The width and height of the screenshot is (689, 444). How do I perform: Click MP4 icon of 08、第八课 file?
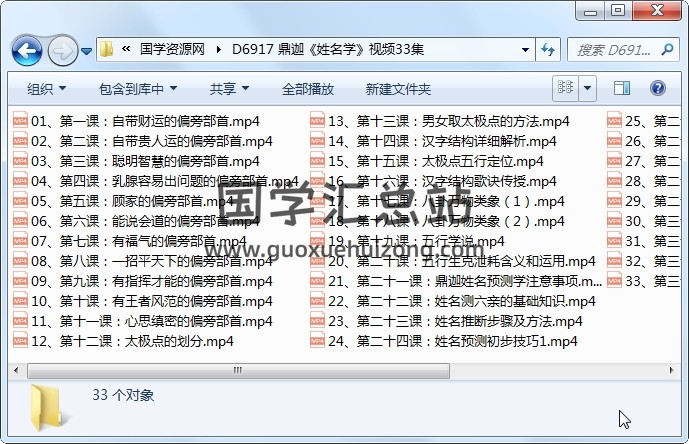tap(20, 261)
